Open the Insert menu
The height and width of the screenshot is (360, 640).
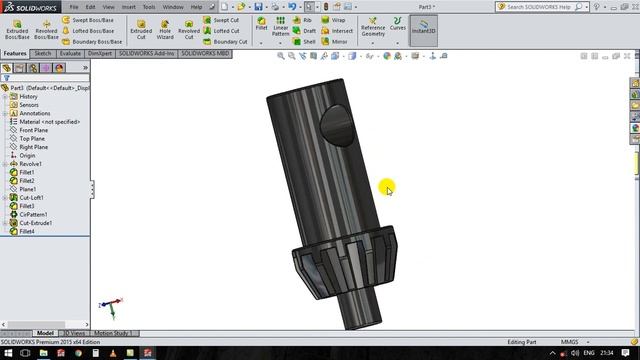[129, 7]
